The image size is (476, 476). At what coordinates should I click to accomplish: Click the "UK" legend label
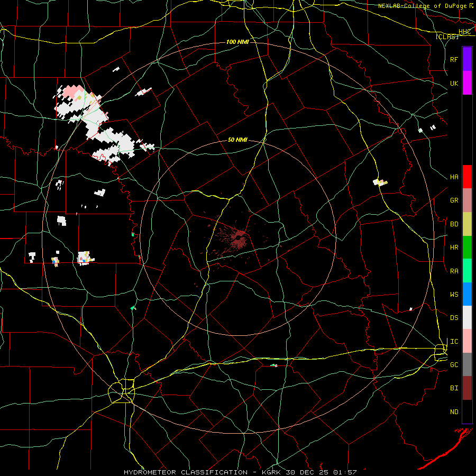(x=454, y=83)
